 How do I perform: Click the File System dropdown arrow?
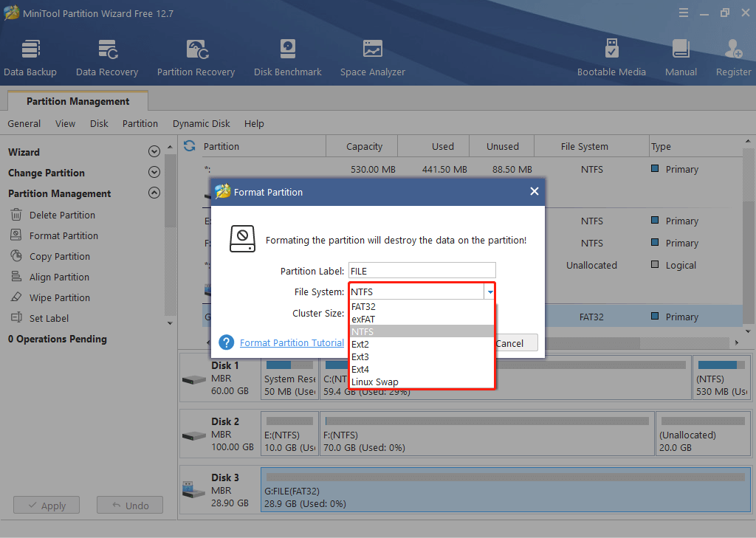tap(490, 292)
